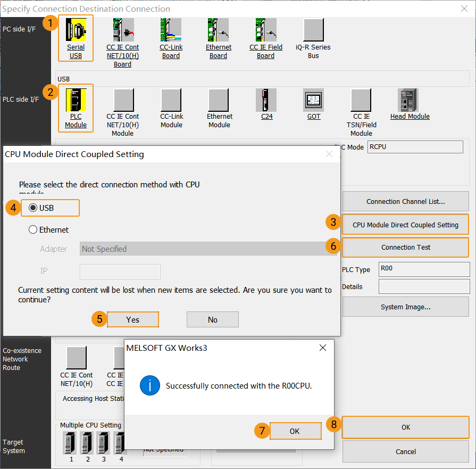This screenshot has height=469, width=476.
Task: Pick the Ethernet Board icon
Action: [218, 30]
